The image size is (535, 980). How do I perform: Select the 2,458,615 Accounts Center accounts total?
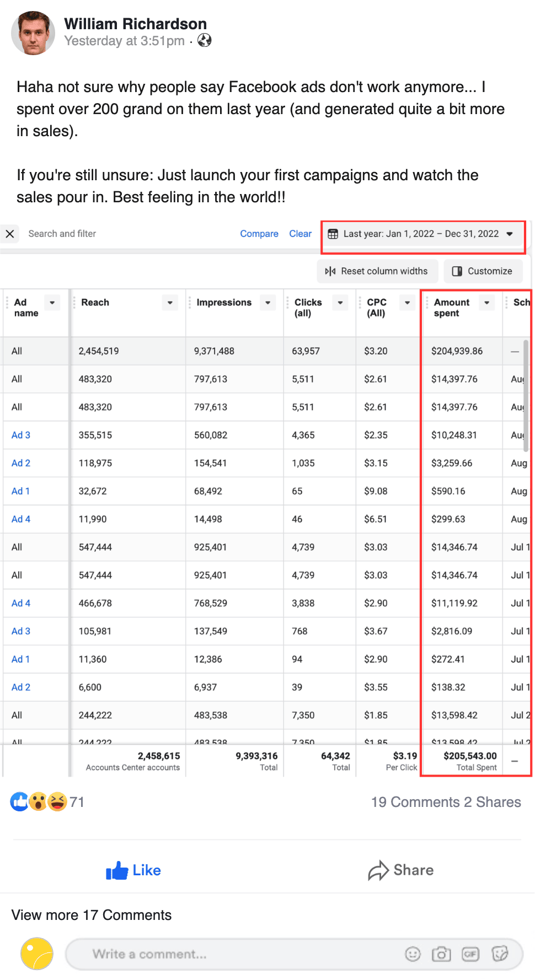coord(159,756)
